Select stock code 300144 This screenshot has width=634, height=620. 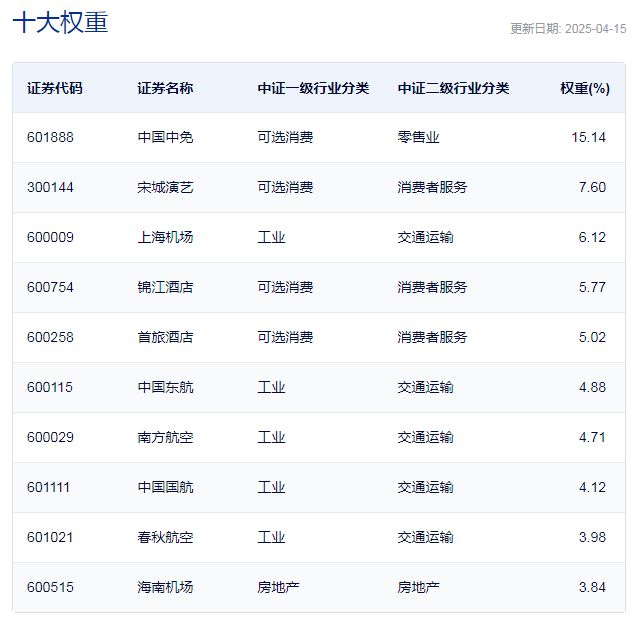coord(50,187)
